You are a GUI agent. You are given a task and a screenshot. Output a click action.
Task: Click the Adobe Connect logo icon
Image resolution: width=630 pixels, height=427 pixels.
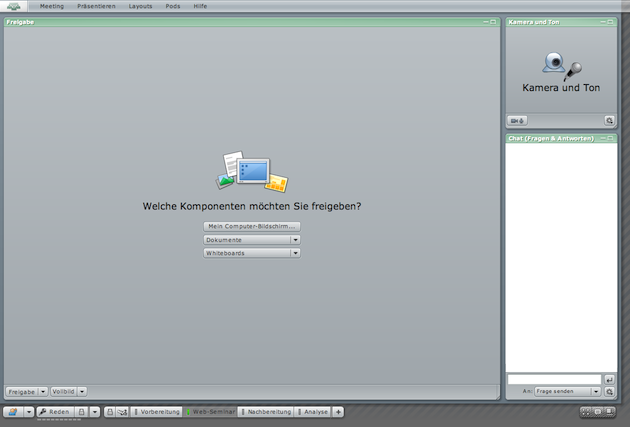pyautogui.click(x=13, y=6)
